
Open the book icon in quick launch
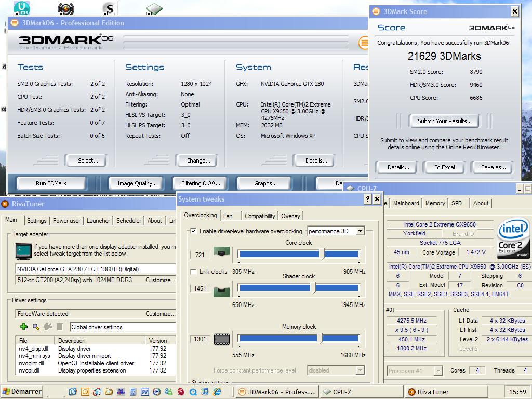(97, 392)
